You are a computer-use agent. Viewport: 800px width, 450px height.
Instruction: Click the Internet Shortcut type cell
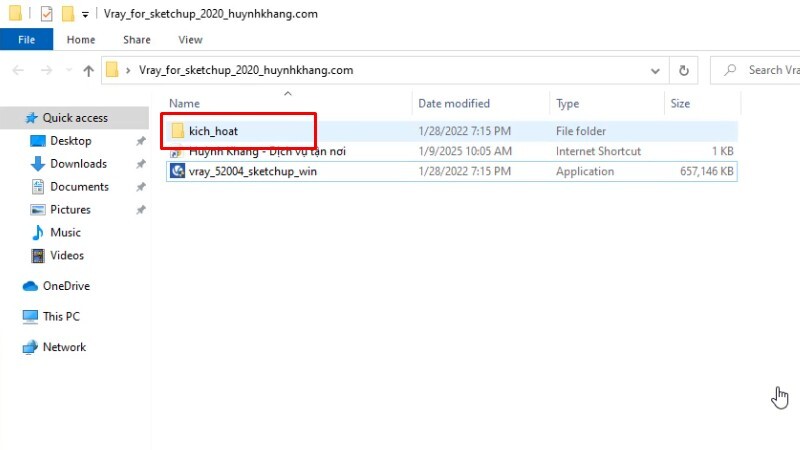click(x=598, y=152)
